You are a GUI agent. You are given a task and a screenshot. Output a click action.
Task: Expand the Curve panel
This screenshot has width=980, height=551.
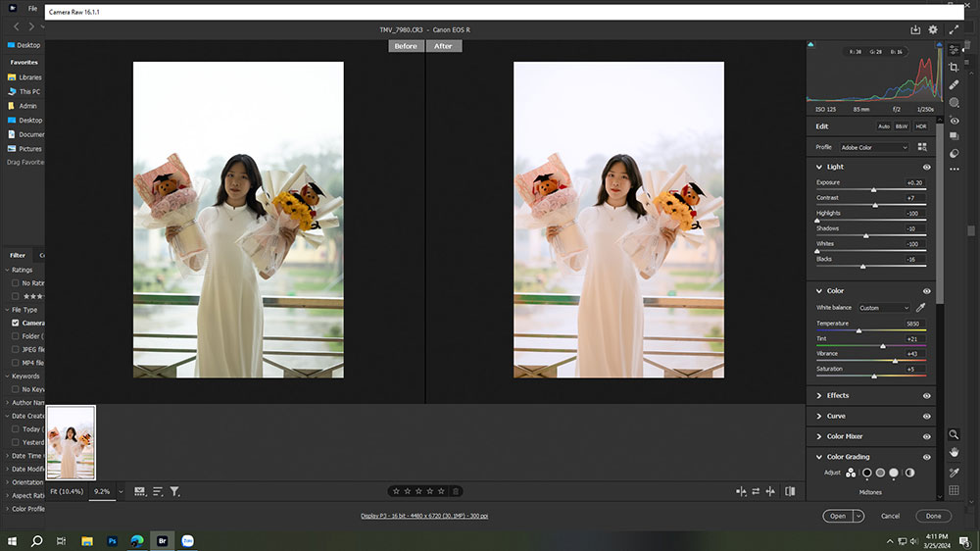click(x=818, y=416)
